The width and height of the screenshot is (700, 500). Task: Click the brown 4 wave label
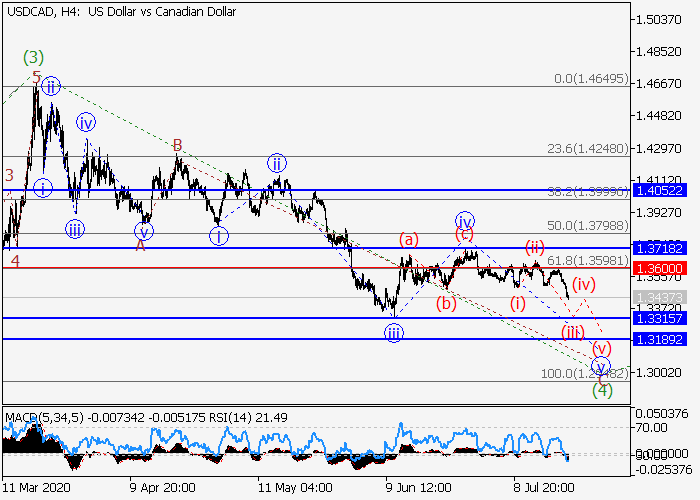point(15,261)
